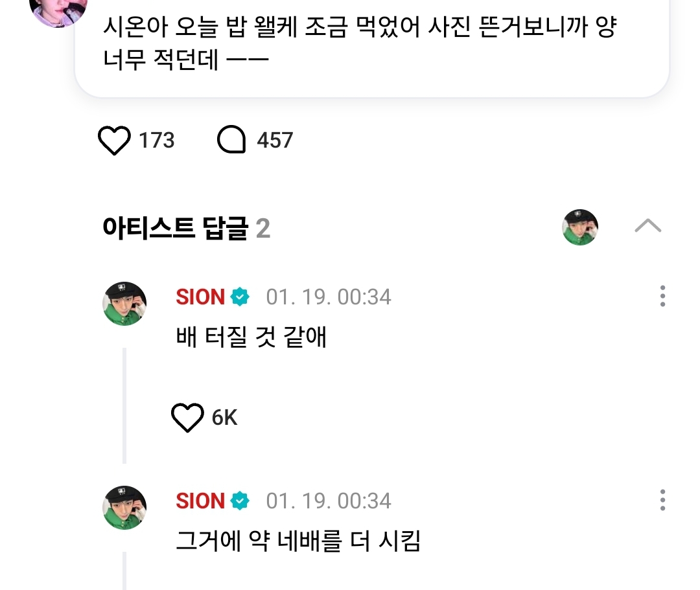The image size is (700, 590).
Task: Open more options for second SION reply
Action: (x=662, y=501)
